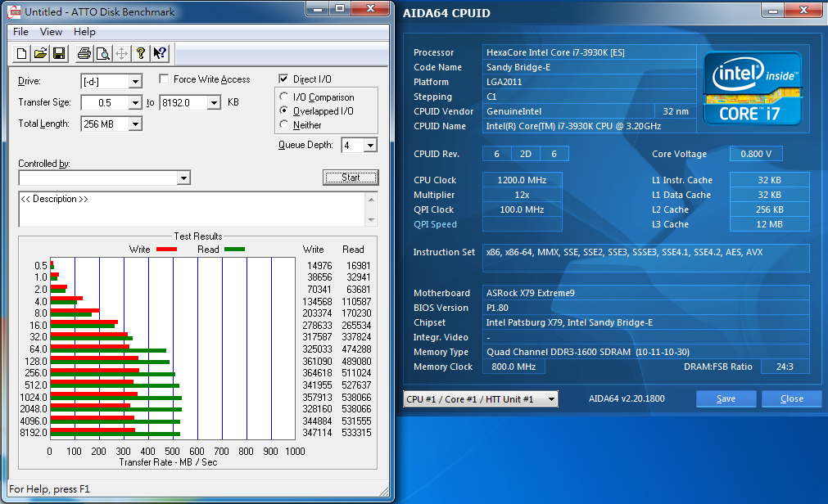This screenshot has height=504, width=828.
Task: Click the AIDA64 v2.20.1800 version text
Action: [627, 399]
